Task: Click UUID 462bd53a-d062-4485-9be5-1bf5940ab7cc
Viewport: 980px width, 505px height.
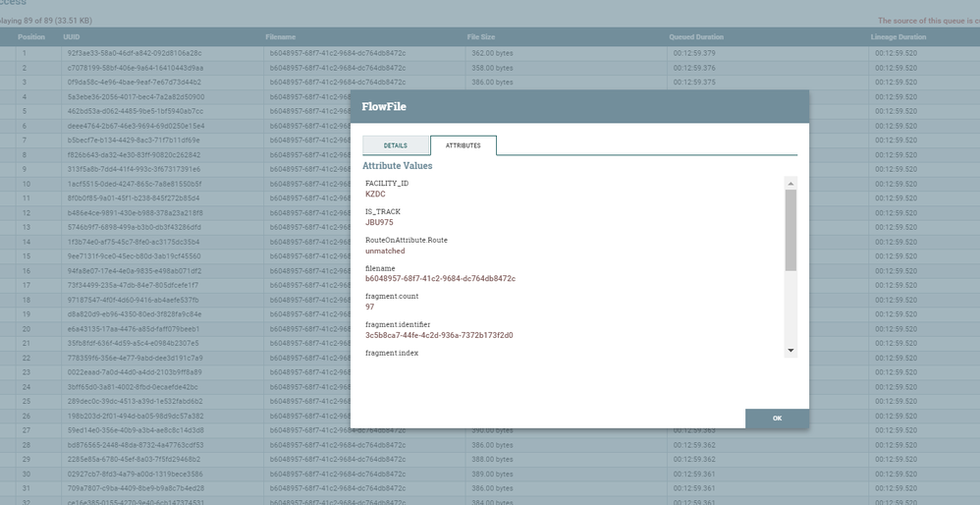Action: click(x=135, y=111)
